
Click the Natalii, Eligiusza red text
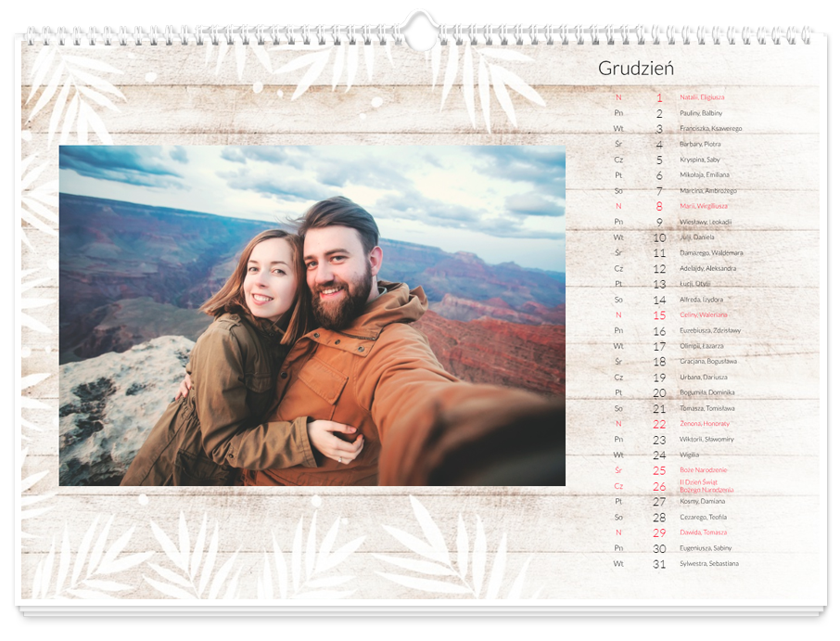point(702,97)
